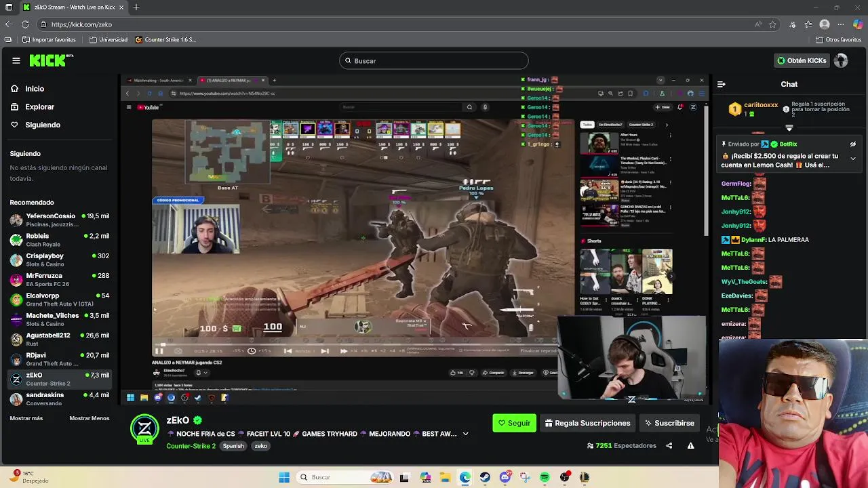Screen dimensions: 868x488
Task: Open File Explorer from the taskbar
Action: pos(445,477)
